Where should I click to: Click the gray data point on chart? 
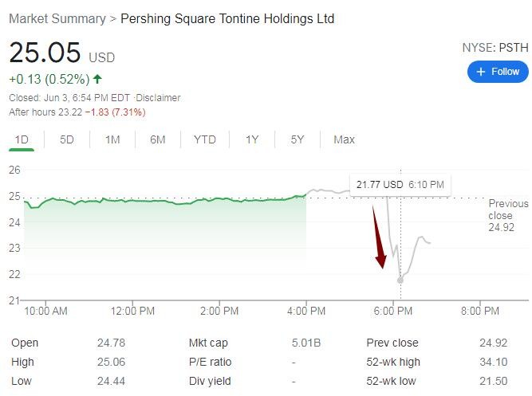click(x=400, y=280)
